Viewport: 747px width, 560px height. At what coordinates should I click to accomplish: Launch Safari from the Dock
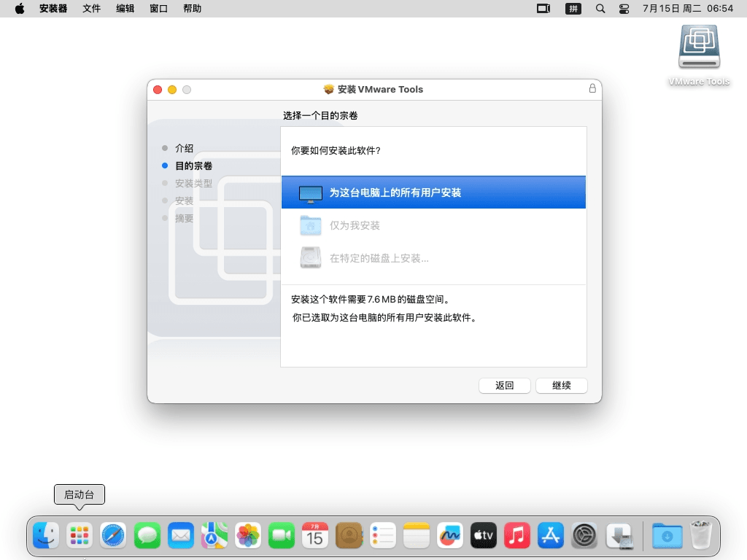(x=113, y=536)
